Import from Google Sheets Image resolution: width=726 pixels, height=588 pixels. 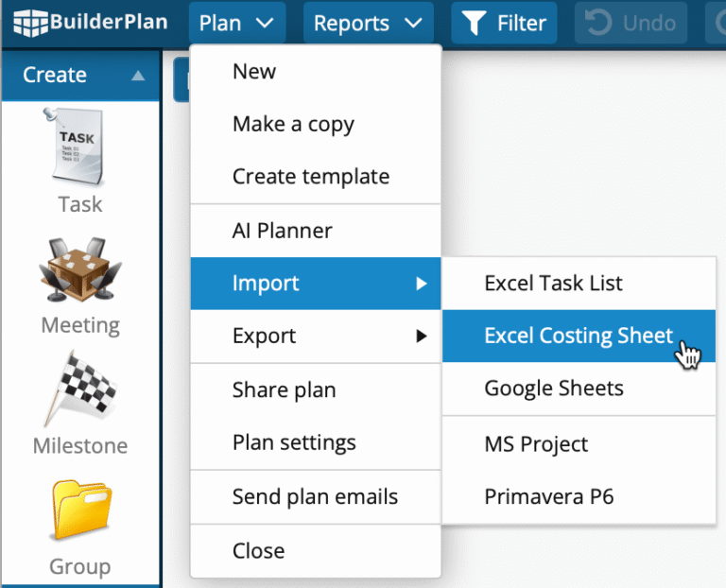coord(553,389)
